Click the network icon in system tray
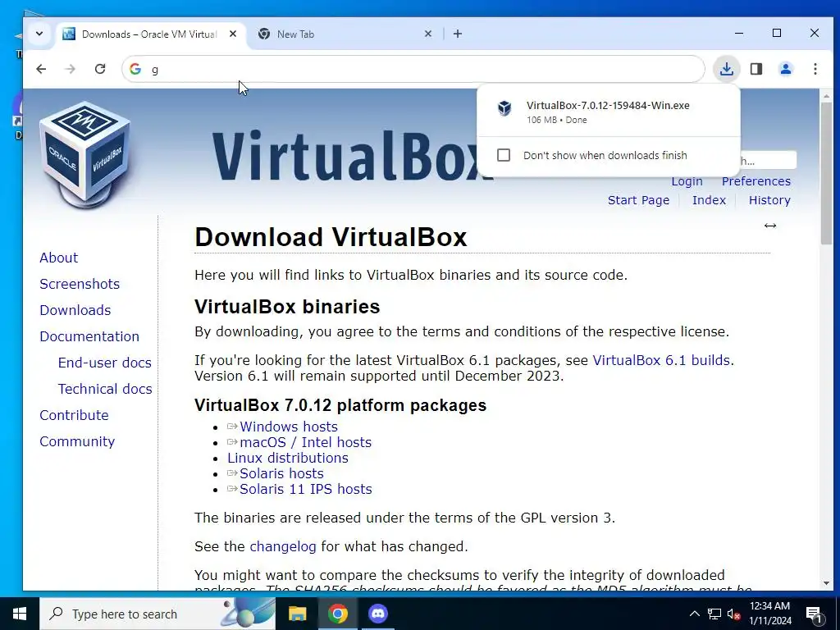 (x=714, y=614)
